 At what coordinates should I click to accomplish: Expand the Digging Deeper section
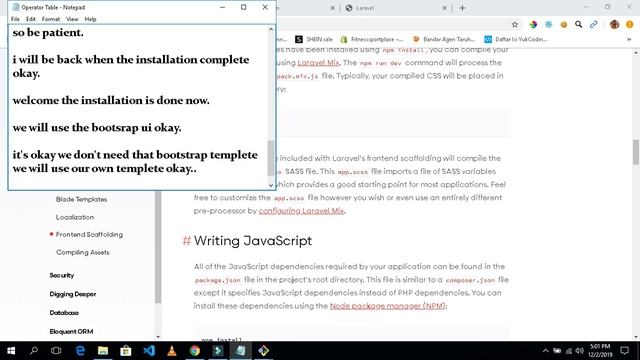click(x=73, y=294)
